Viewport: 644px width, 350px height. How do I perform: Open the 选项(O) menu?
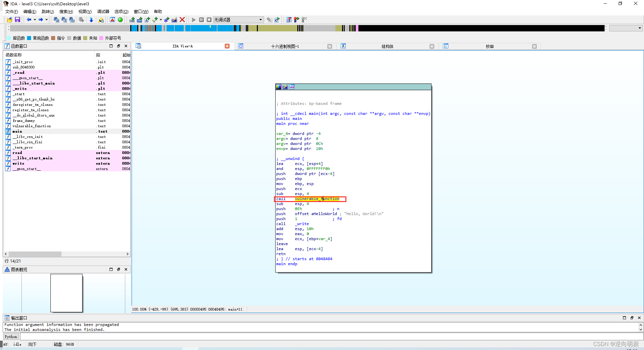(x=121, y=12)
